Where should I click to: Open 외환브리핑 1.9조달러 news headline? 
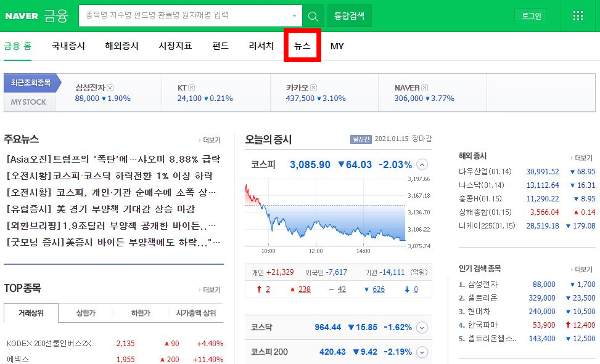(112, 225)
